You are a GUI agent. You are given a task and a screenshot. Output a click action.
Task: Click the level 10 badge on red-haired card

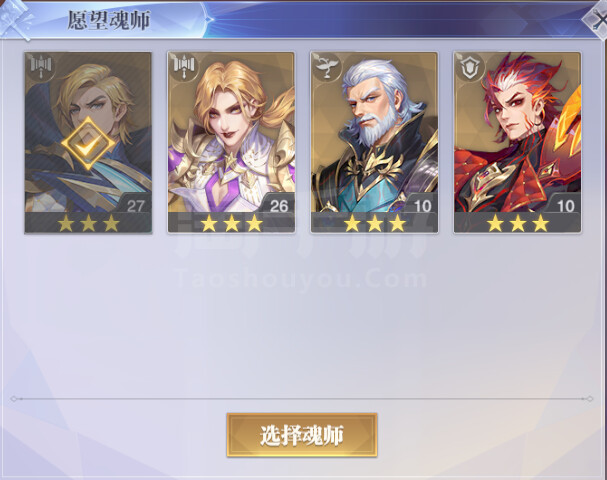[565, 205]
